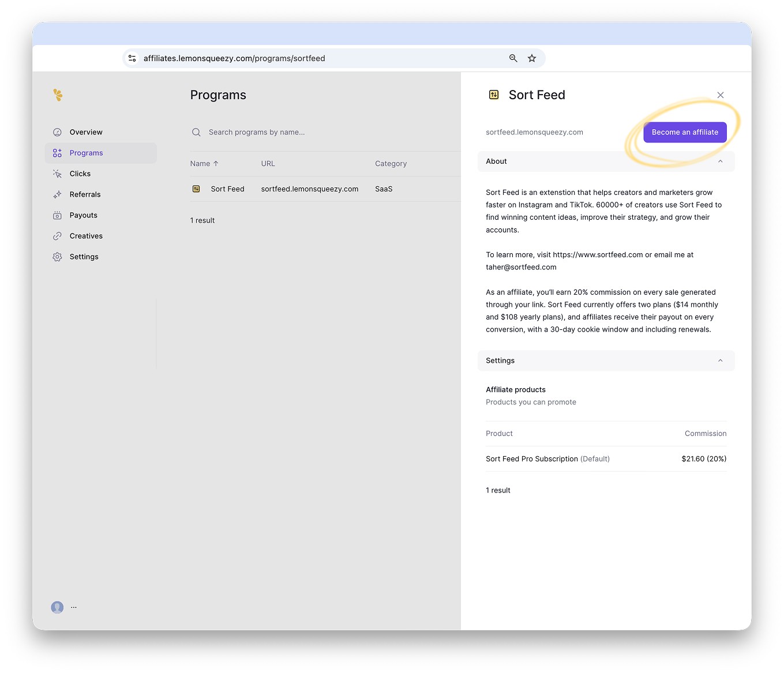Image resolution: width=784 pixels, height=673 pixels.
Task: Click the URL column header
Action: point(268,164)
